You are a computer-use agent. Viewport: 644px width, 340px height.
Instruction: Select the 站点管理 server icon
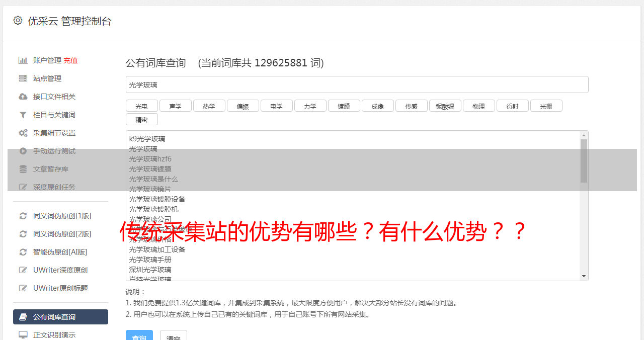[23, 78]
